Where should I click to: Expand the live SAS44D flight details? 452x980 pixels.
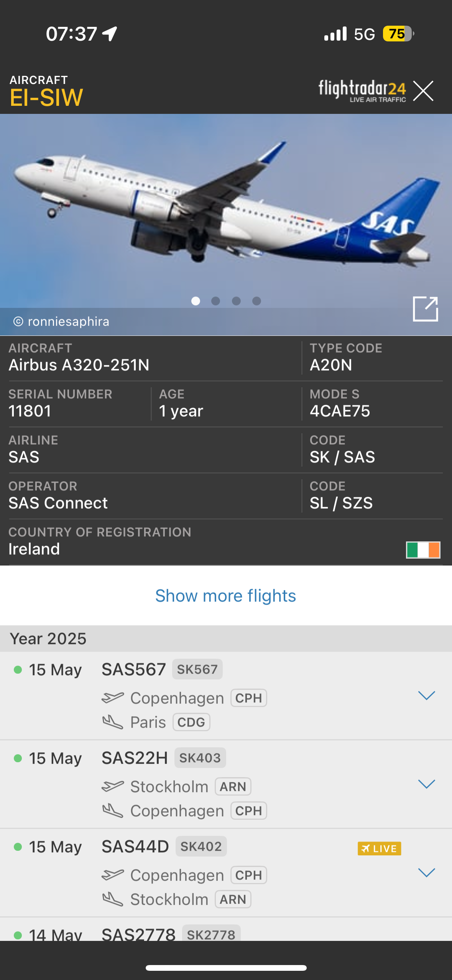pyautogui.click(x=426, y=873)
